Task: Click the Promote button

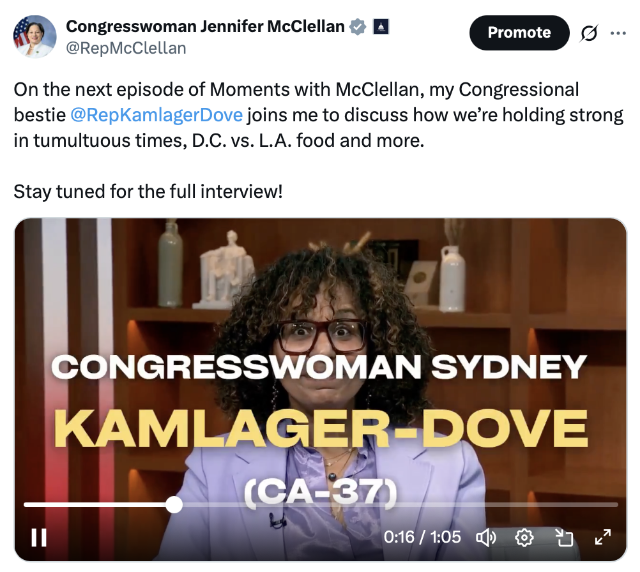Action: pyautogui.click(x=519, y=33)
